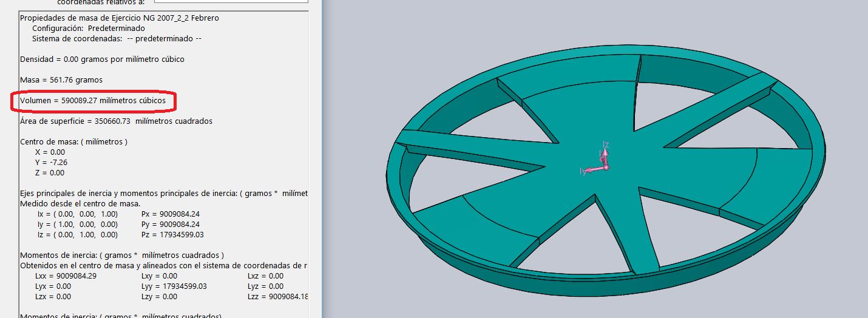Click the 'Configuración: Predeterminado' line

(88, 29)
